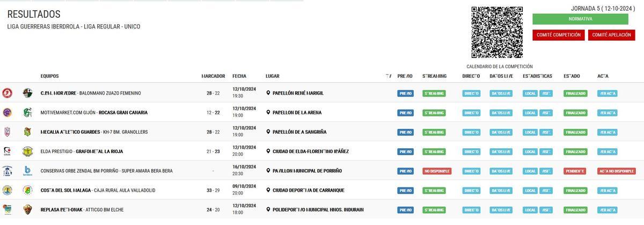Image resolution: width=644 pixels, height=225 pixels.
Task: Click the Motivemarket.com Gijón team logo
Action: coord(7,112)
